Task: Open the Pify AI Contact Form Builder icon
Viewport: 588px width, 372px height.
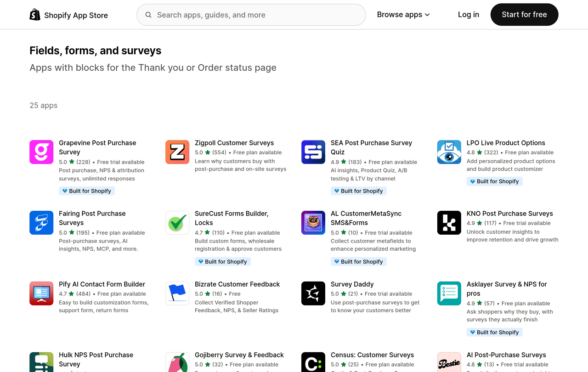Action: (41, 293)
